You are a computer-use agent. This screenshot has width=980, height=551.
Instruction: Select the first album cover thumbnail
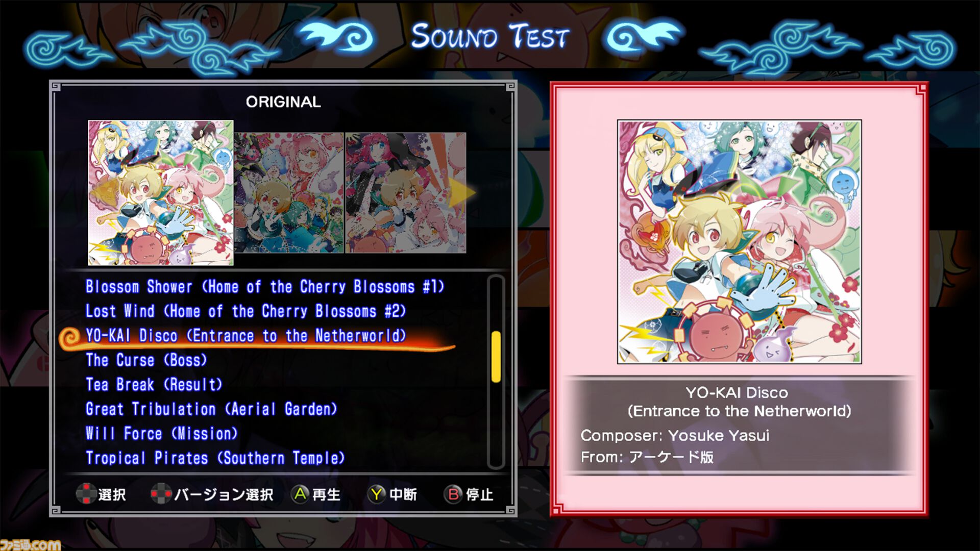[x=161, y=193]
